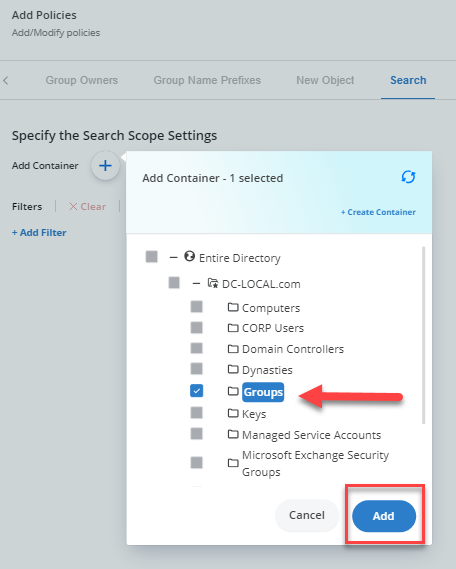Click the Computers folder icon
The height and width of the screenshot is (569, 456).
coord(233,307)
